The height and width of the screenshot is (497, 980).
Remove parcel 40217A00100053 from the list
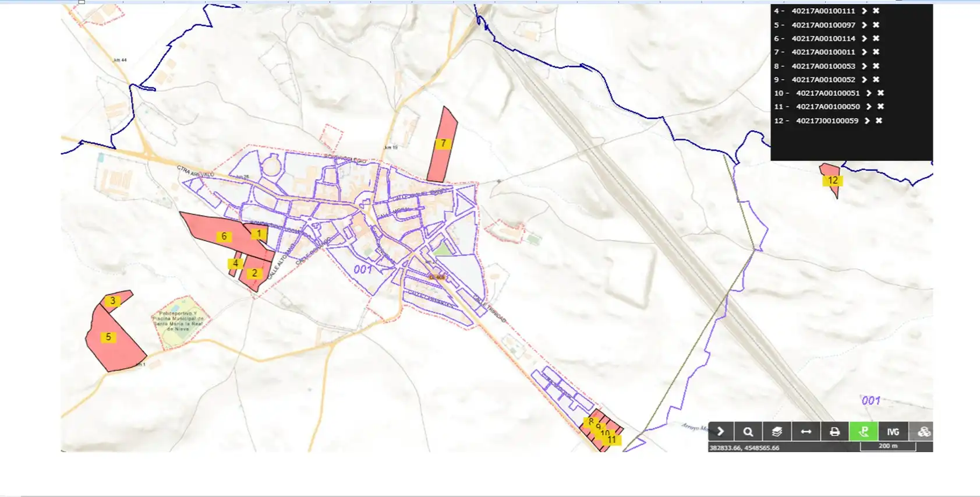click(x=876, y=66)
